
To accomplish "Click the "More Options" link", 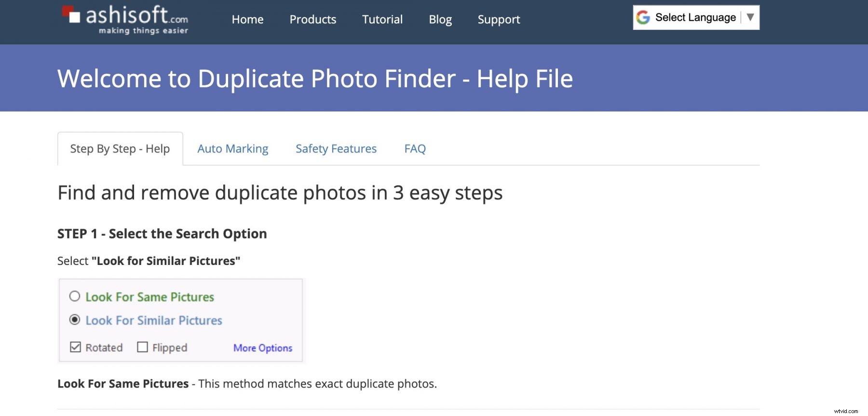I will point(262,347).
